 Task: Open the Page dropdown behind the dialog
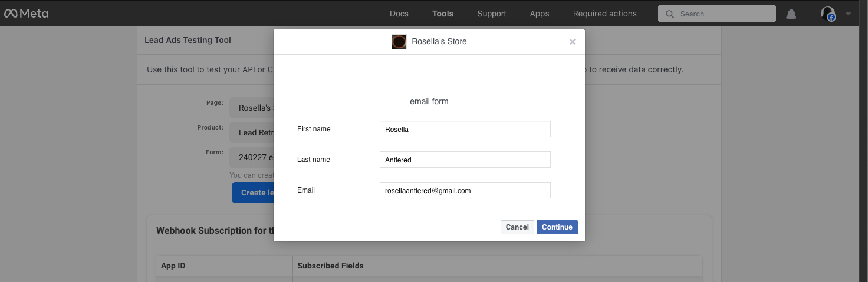(252, 108)
